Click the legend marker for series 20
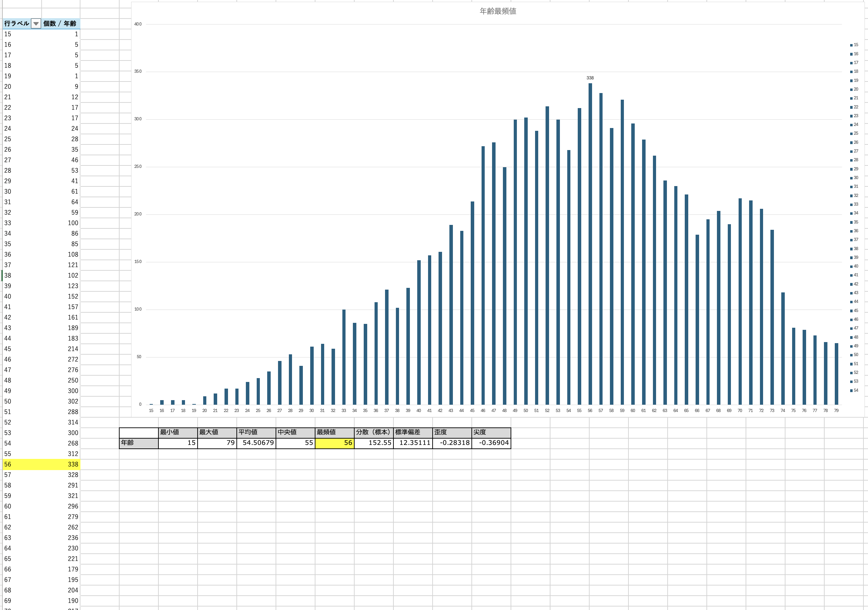 (x=851, y=90)
